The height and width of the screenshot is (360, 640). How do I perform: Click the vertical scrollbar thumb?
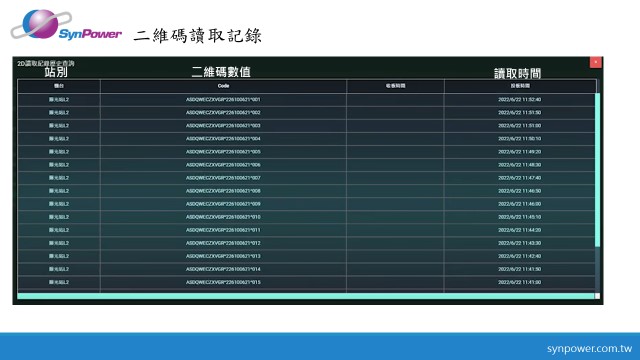point(598,170)
